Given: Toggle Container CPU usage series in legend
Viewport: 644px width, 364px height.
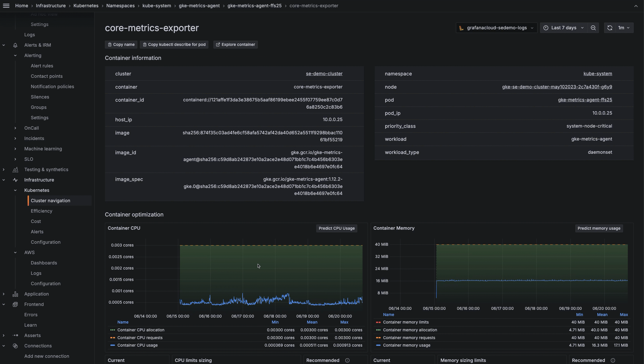Looking at the screenshot, I should click(137, 345).
